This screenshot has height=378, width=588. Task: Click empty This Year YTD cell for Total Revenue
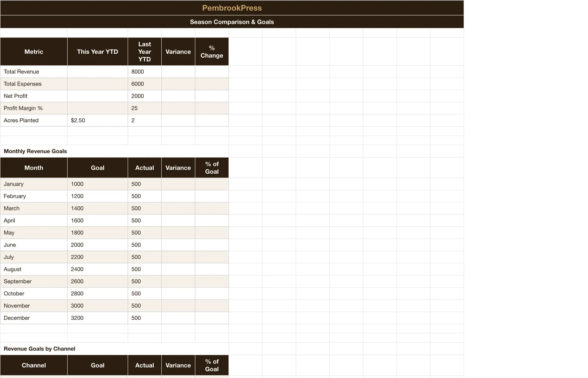coord(98,72)
